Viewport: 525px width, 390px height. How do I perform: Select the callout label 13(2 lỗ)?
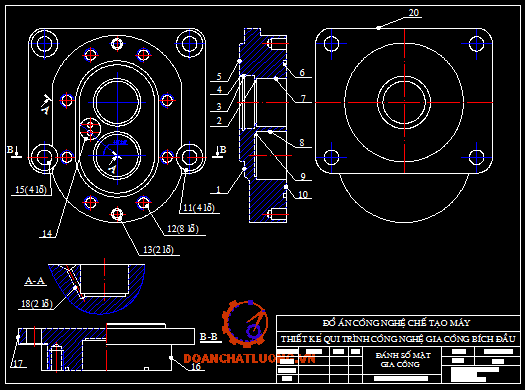coord(159,250)
